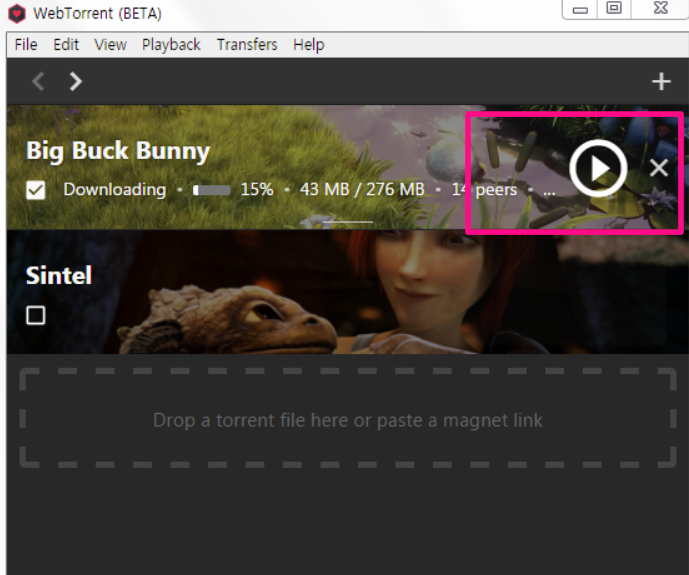Go forward with the right arrow
Screen dimensions: 689x575
point(76,81)
